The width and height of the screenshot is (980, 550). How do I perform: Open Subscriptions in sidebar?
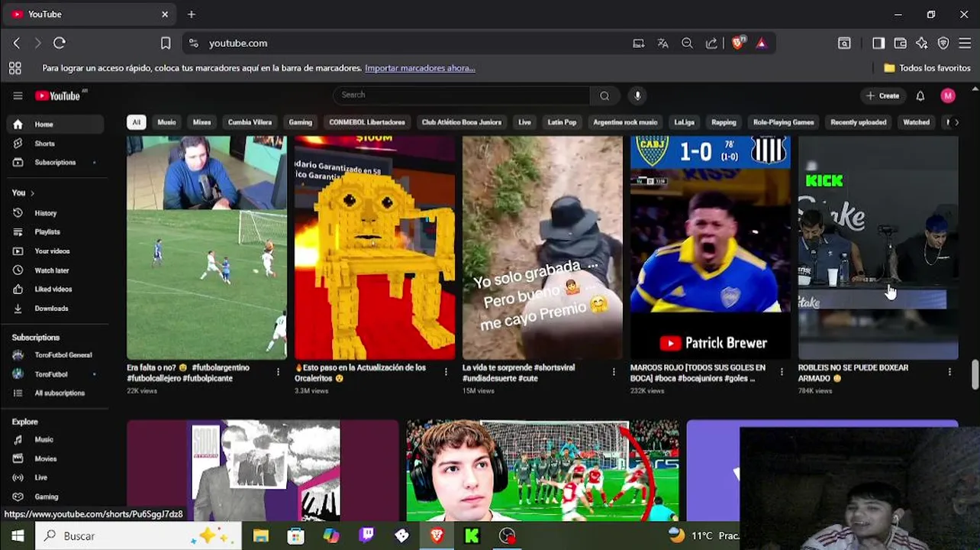[54, 162]
